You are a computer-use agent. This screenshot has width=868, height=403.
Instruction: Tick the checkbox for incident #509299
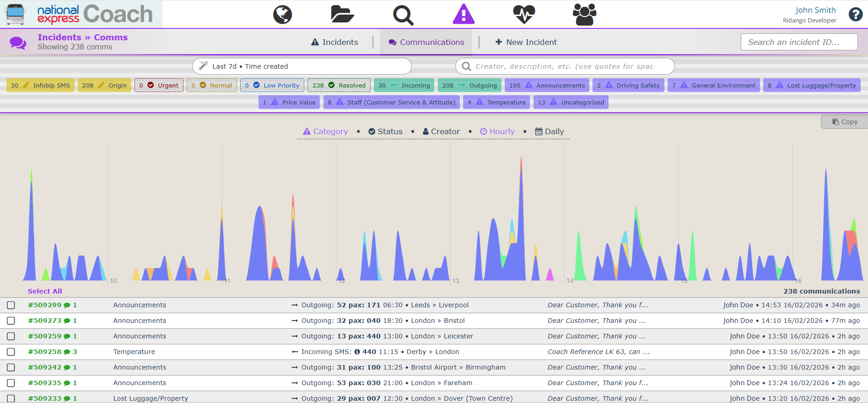click(11, 305)
